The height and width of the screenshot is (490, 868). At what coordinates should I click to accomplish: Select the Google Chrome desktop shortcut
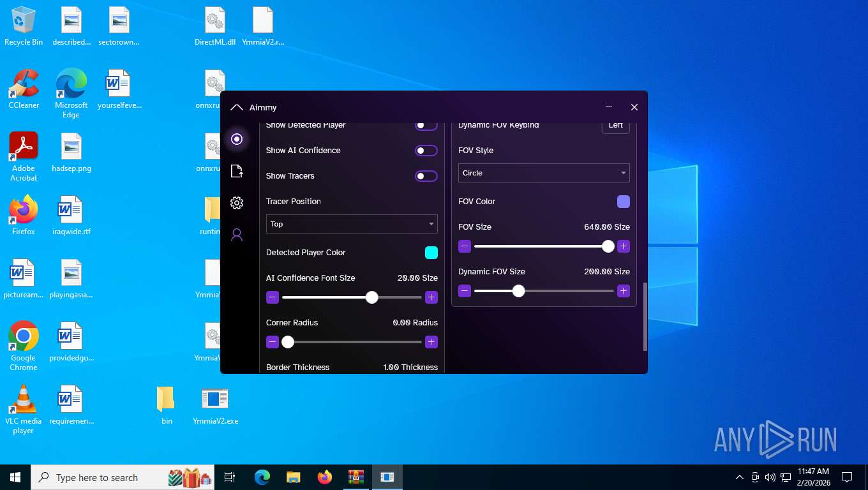point(24,346)
